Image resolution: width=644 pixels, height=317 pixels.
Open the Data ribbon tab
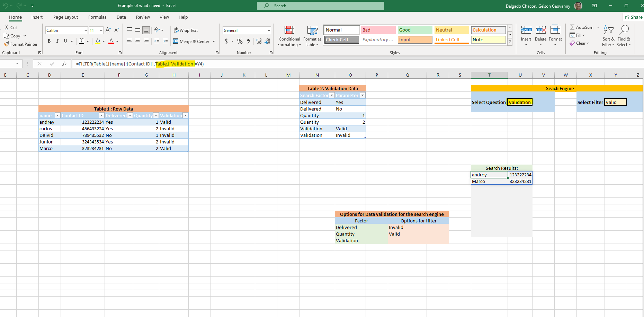click(x=121, y=17)
